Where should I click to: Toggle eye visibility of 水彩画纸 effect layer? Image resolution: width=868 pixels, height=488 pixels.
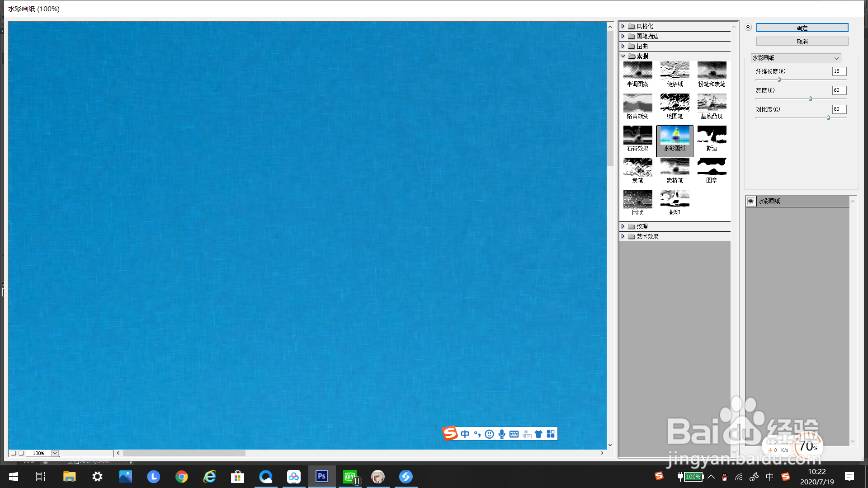tap(750, 201)
